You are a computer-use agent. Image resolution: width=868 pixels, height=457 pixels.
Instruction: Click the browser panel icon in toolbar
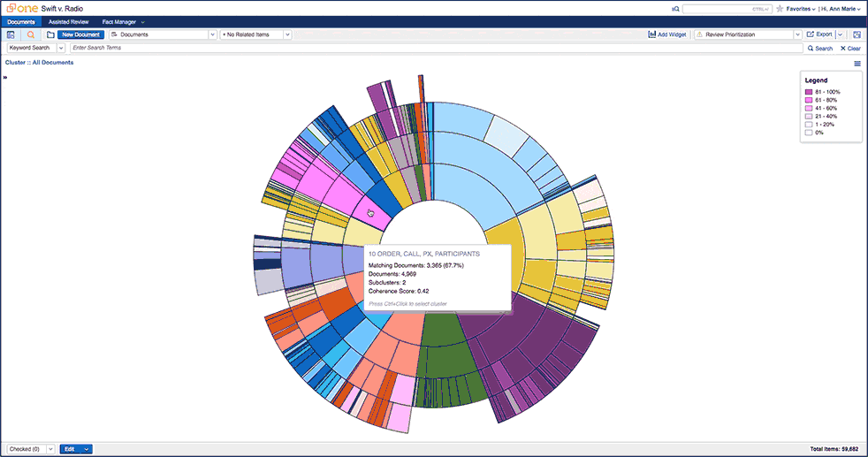coord(11,34)
